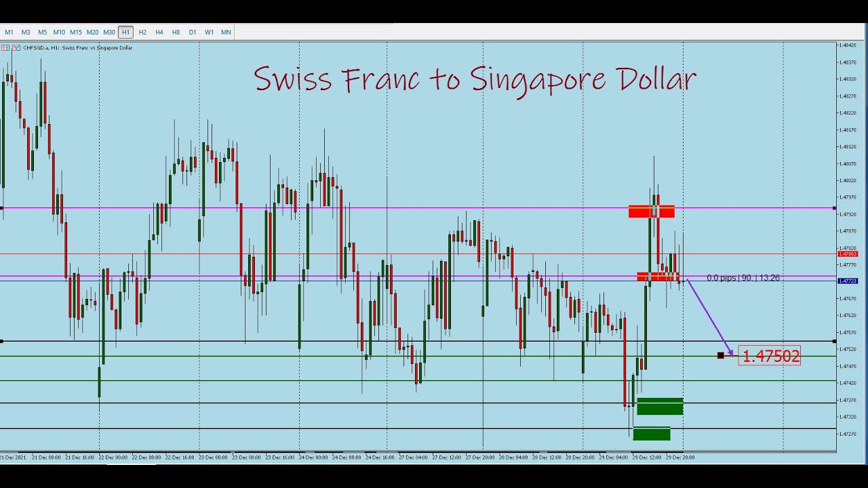Select the M10 timeframe button

[x=59, y=32]
